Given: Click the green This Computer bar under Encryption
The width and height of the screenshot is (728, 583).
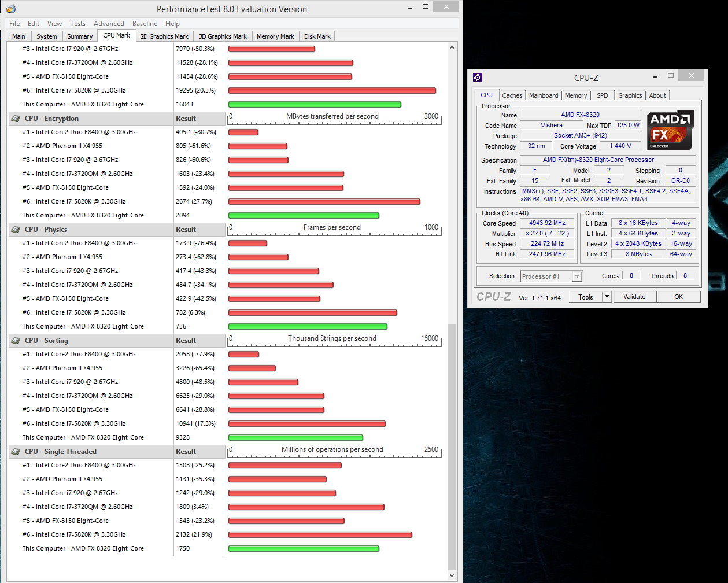Looking at the screenshot, I should click(x=304, y=216).
